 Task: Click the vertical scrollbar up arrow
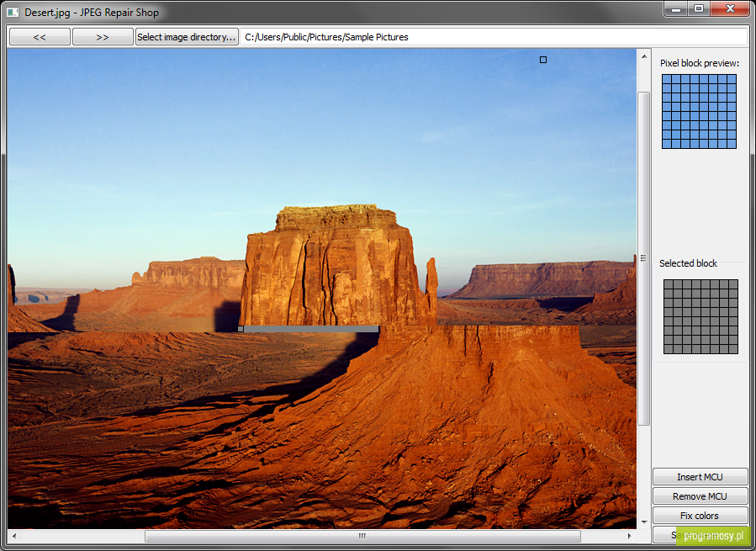coord(644,56)
